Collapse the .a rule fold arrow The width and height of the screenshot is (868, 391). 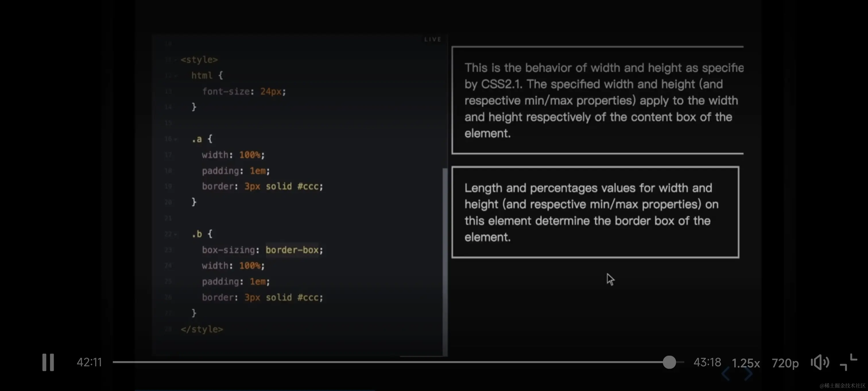coord(176,139)
